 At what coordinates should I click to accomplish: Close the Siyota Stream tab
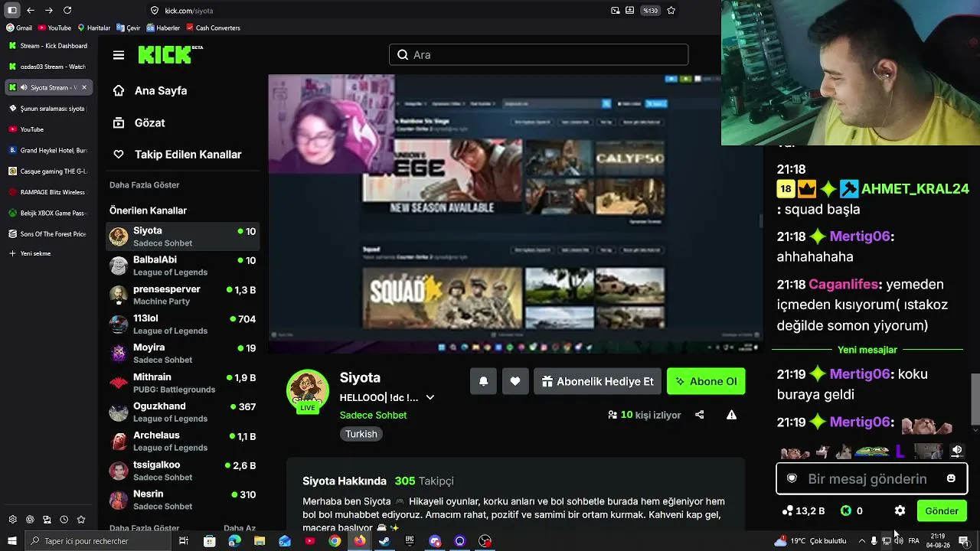84,87
